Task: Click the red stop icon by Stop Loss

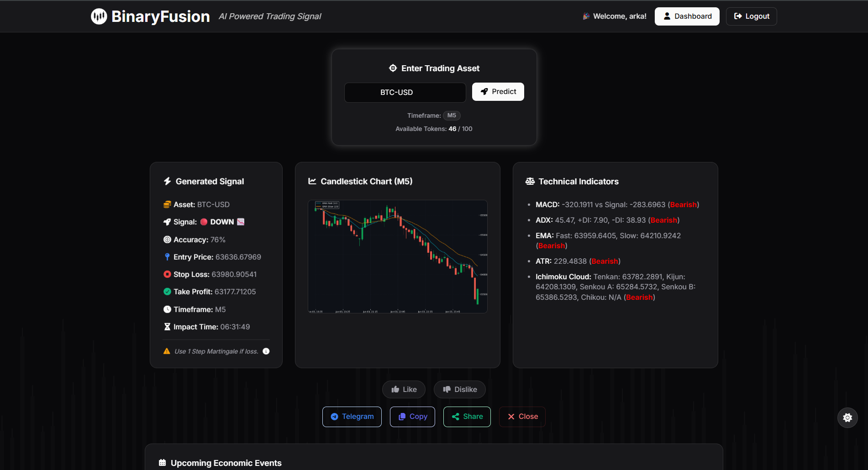Action: tap(167, 274)
